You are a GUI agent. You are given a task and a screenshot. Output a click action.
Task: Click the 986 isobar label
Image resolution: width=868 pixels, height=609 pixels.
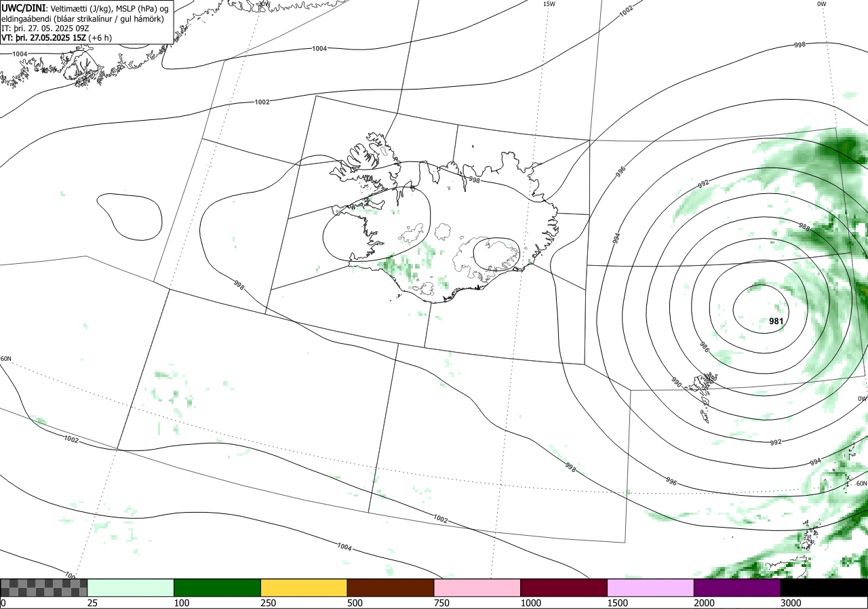(x=704, y=348)
